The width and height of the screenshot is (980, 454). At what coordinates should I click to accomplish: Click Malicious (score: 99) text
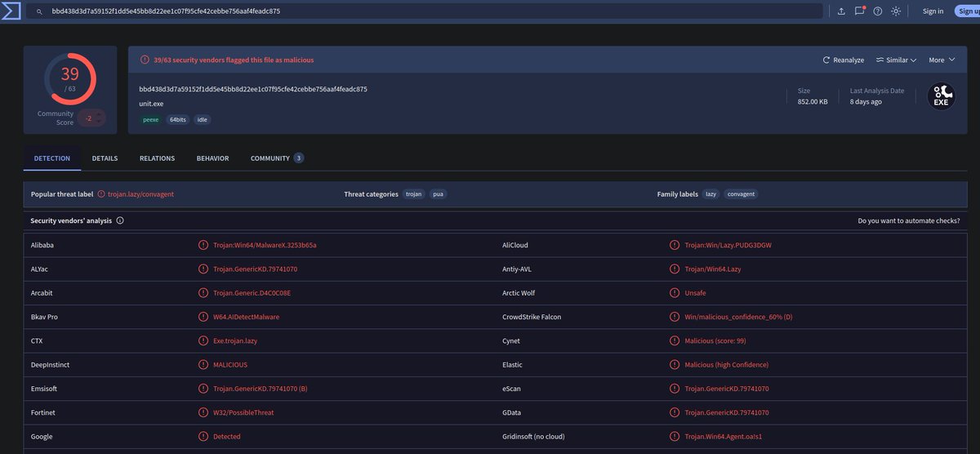tap(715, 340)
